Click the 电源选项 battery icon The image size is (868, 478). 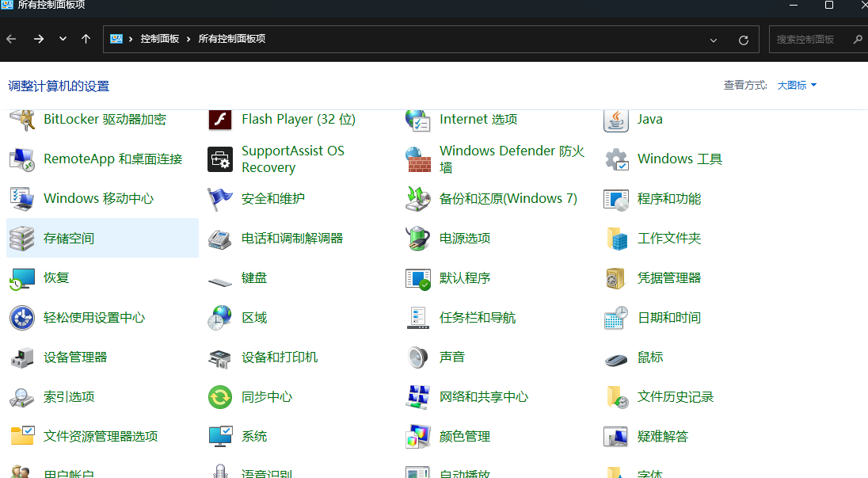click(x=418, y=239)
